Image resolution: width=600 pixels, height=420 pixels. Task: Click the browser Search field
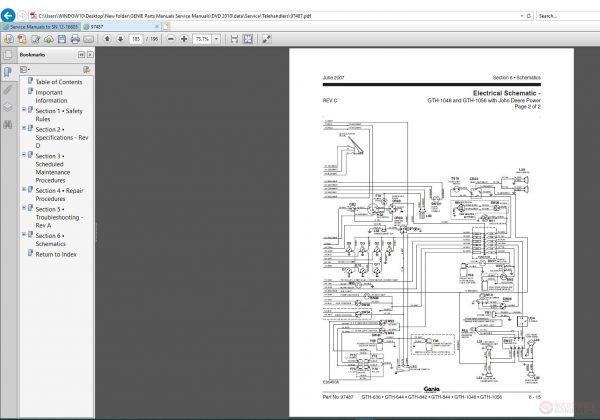(x=568, y=16)
